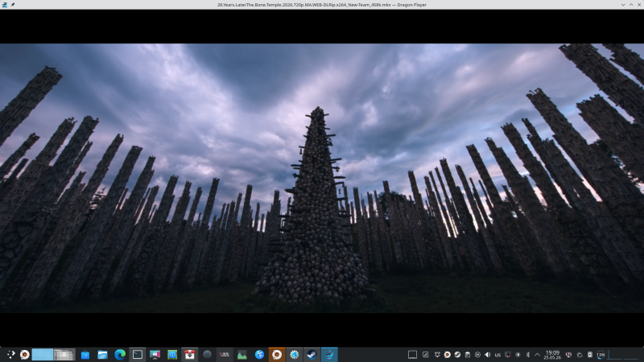Launch the Discover software store

point(85,355)
